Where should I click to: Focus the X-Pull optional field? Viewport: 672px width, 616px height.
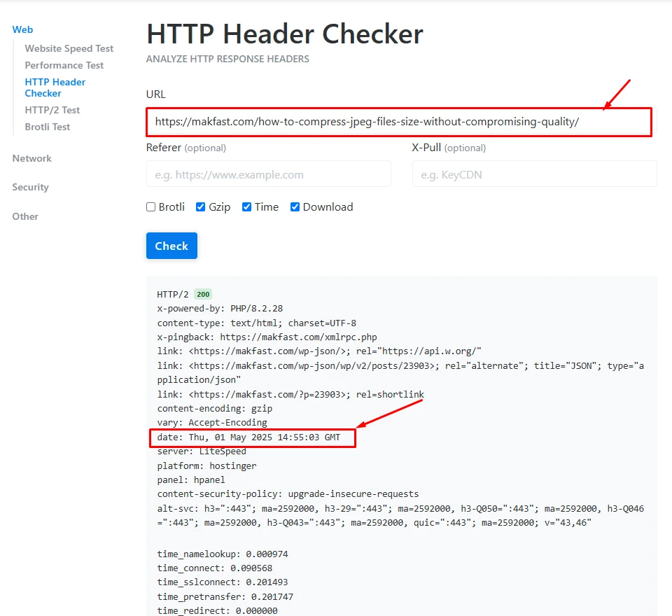click(x=534, y=174)
